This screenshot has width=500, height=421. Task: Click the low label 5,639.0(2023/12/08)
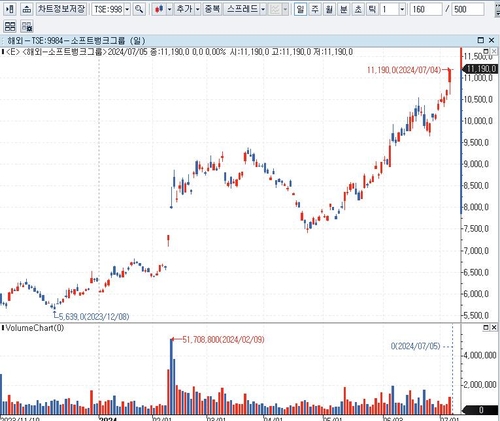(x=94, y=316)
